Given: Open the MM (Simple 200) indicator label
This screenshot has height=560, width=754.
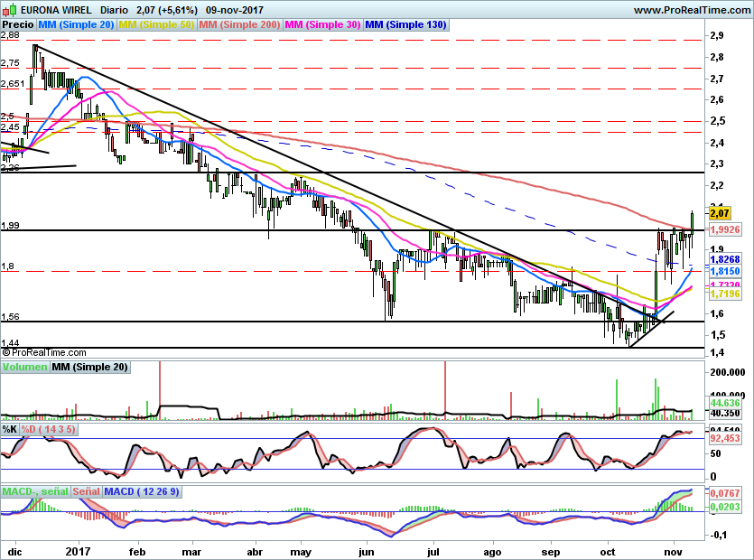Looking at the screenshot, I should pyautogui.click(x=239, y=25).
